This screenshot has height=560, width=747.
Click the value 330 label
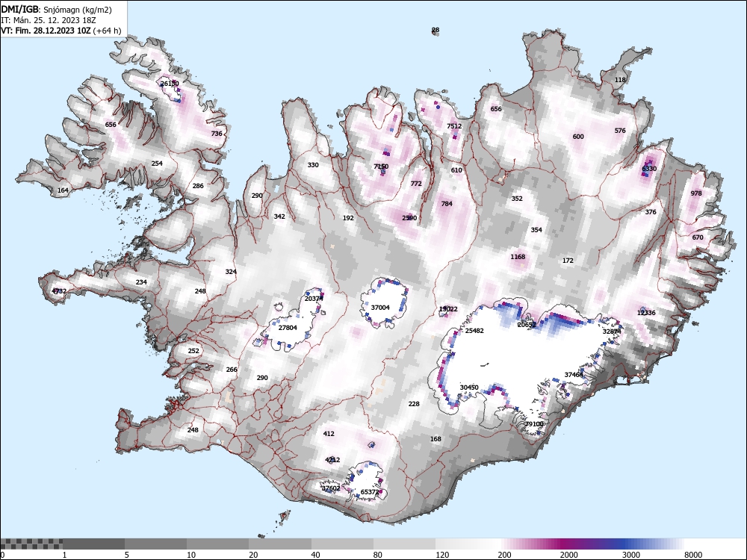[x=313, y=165]
